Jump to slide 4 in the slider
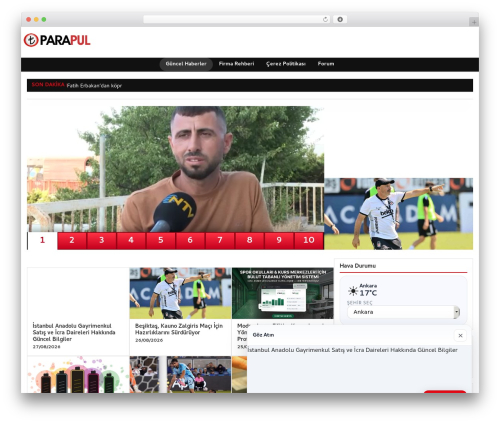Image resolution: width=500 pixels, height=423 pixels. [x=131, y=240]
